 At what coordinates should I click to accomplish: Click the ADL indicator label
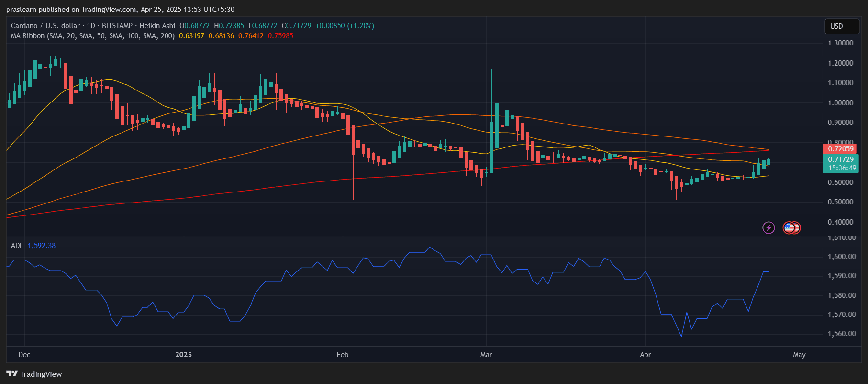click(x=17, y=246)
